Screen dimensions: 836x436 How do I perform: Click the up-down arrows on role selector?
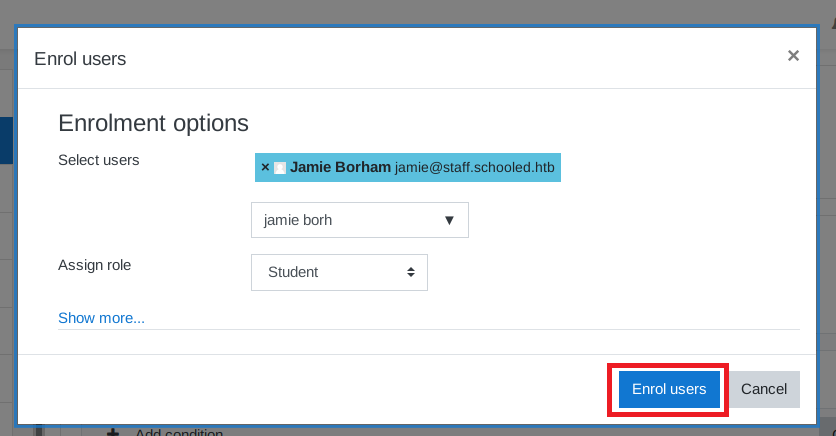(410, 272)
